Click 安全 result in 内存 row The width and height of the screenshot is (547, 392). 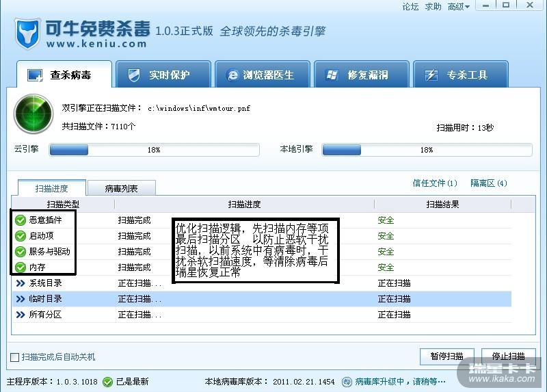coord(386,267)
